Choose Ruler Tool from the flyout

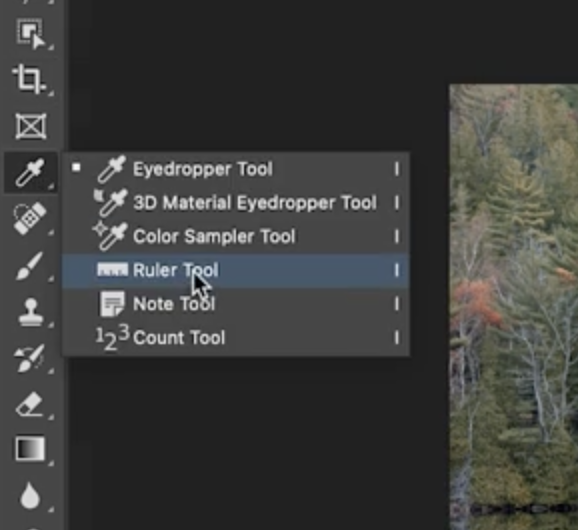point(236,270)
